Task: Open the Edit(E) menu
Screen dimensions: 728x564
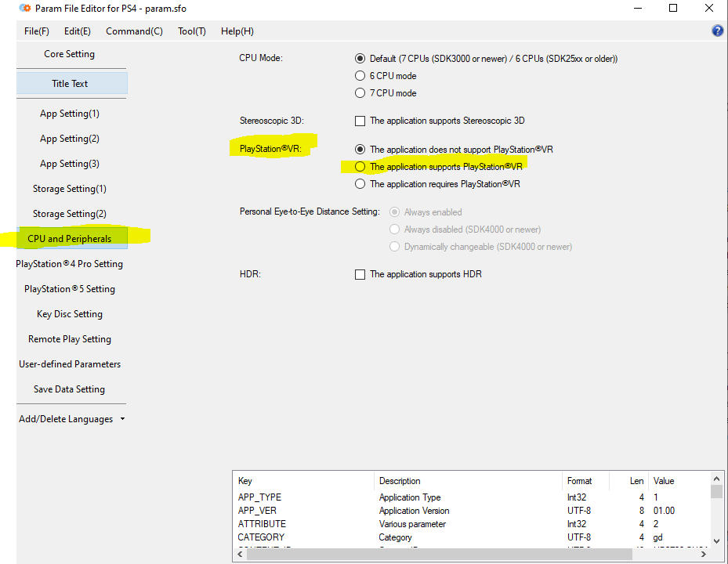Action: point(77,31)
